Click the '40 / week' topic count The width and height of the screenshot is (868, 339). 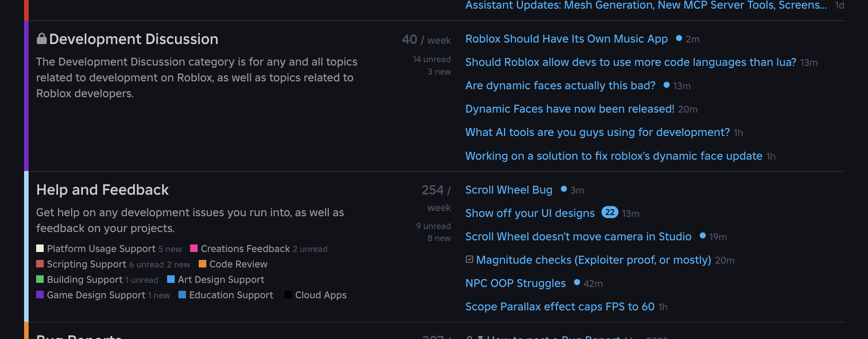(426, 40)
